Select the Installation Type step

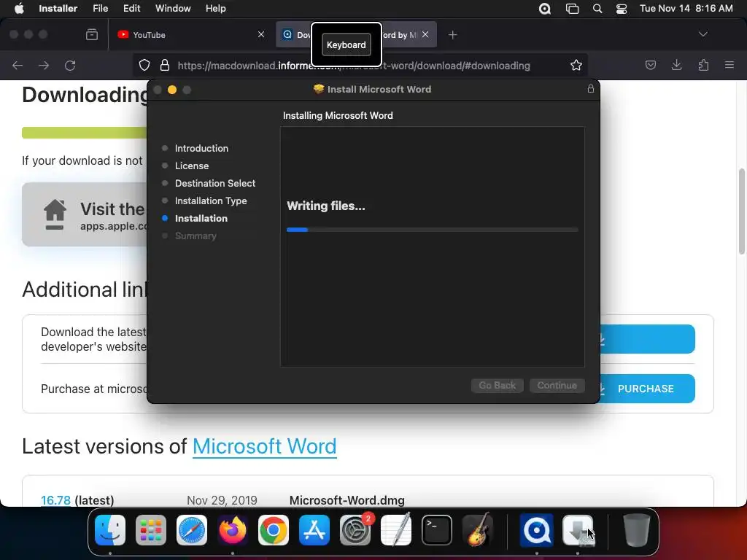(211, 201)
